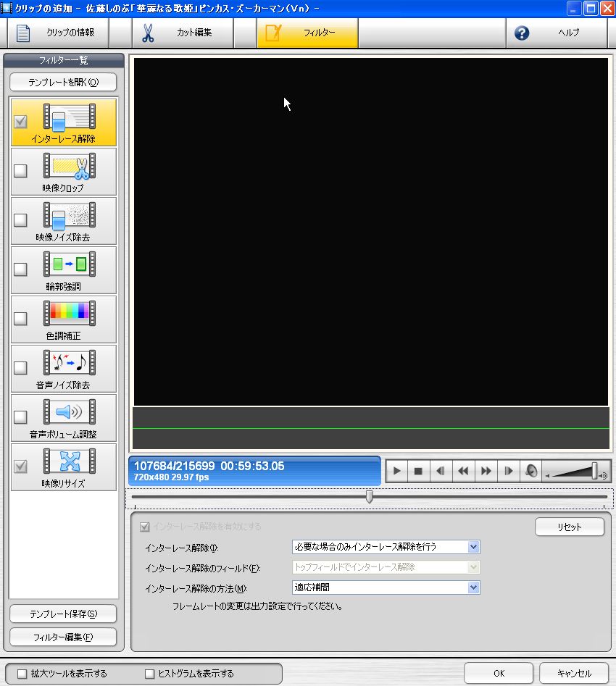Toggle インターレース解除を有効にする checkbox
The height and width of the screenshot is (686, 616).
click(x=144, y=527)
